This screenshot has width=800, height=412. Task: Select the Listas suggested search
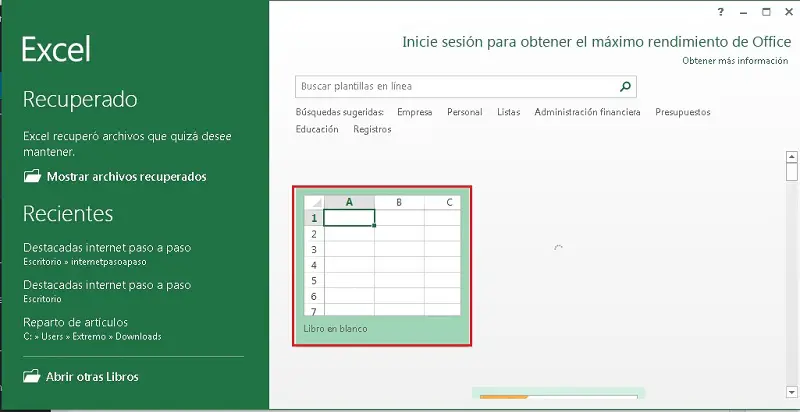coord(509,112)
